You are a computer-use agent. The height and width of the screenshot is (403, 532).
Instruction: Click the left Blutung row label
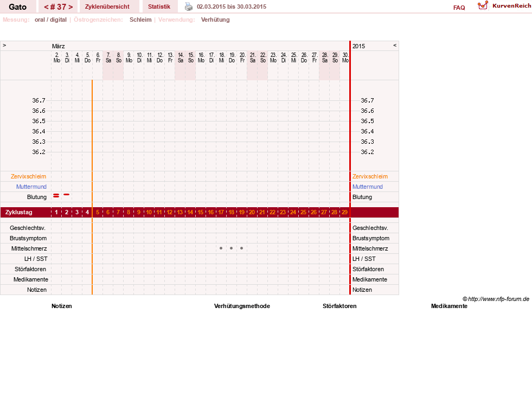37,197
